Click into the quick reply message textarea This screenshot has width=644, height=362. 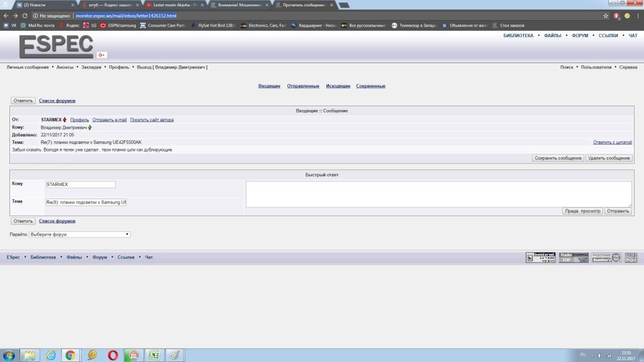click(438, 194)
